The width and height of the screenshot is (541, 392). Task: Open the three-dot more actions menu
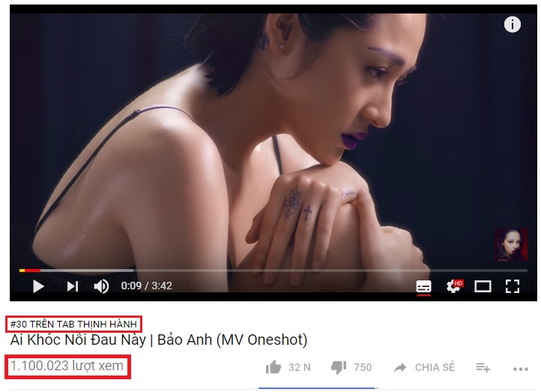(x=521, y=369)
